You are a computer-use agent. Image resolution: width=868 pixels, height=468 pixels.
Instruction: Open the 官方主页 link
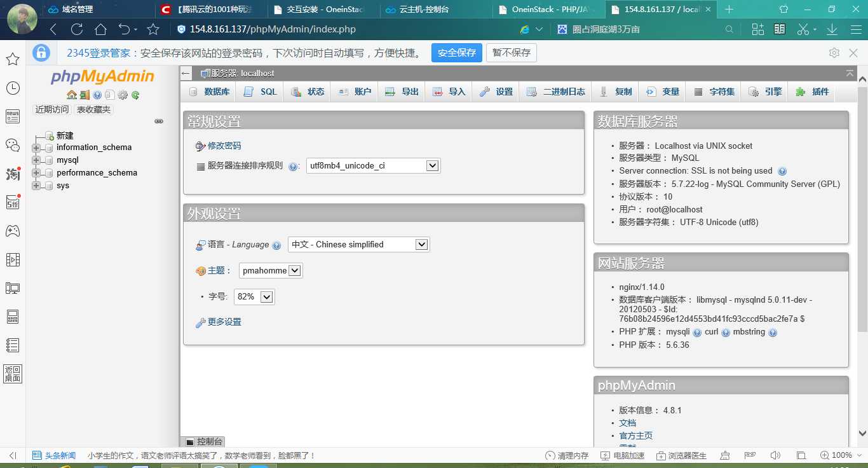tap(636, 436)
